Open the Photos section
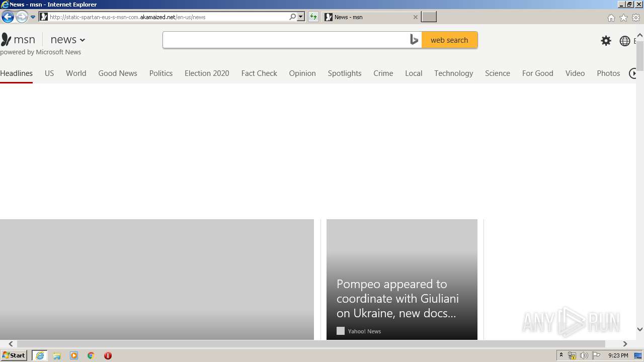Viewport: 644px width, 362px height. pos(609,73)
